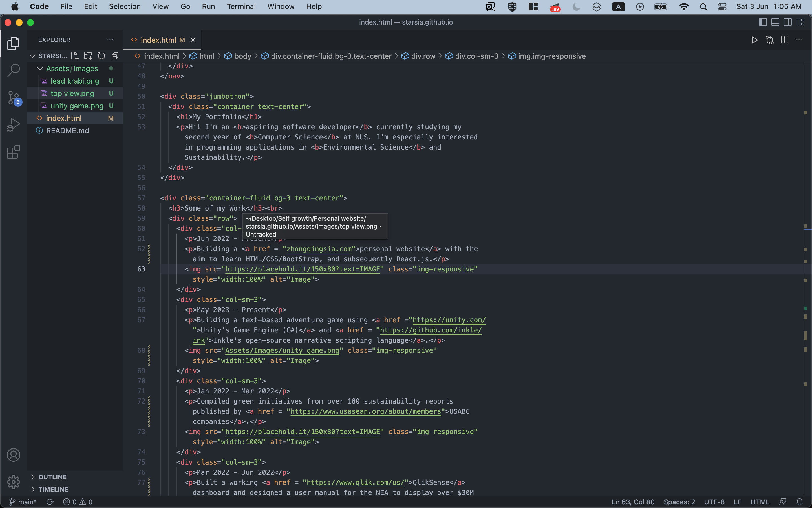Open the Terminal menu
The image size is (812, 508).
point(241,7)
